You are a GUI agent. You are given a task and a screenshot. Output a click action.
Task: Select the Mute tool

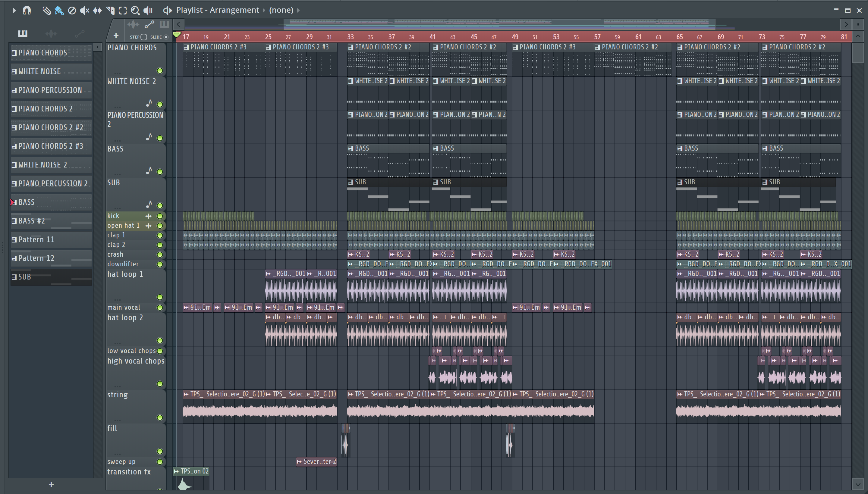click(84, 11)
